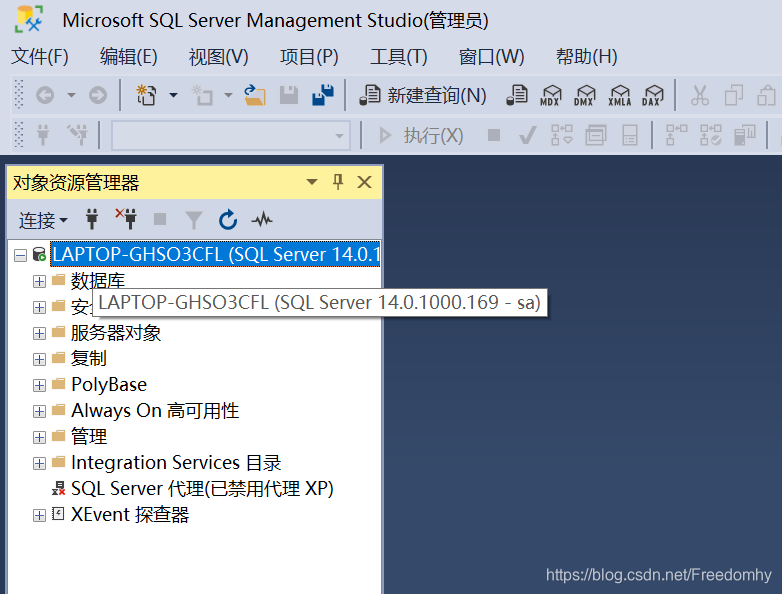Click the Include Actual Execution Plan icon
This screenshot has height=594, width=782.
point(676,135)
